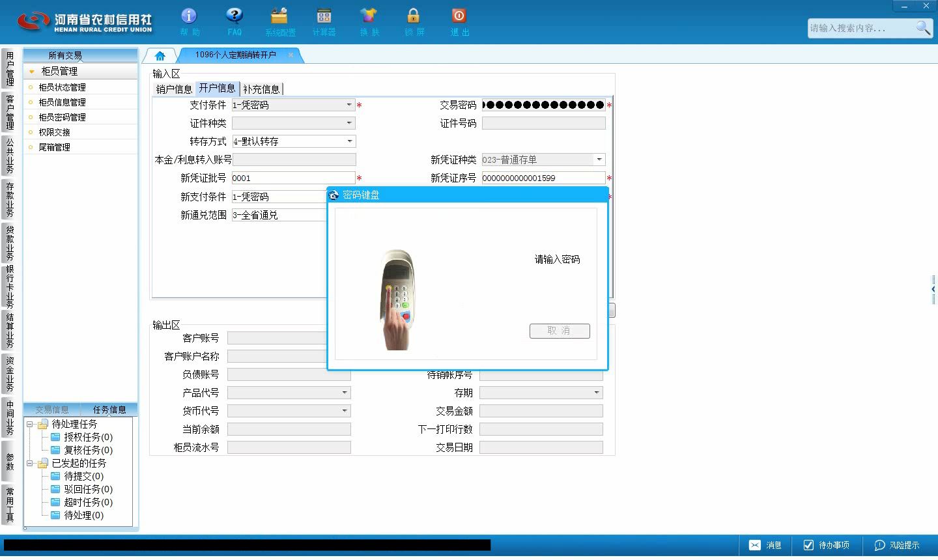Click the 新凭证序号 input field
Screen dimensions: 938x560
point(544,178)
